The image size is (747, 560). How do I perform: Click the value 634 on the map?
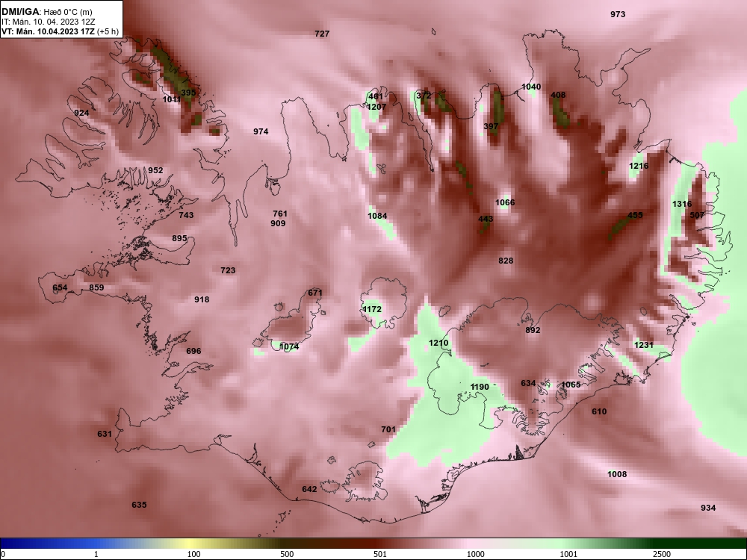(528, 383)
